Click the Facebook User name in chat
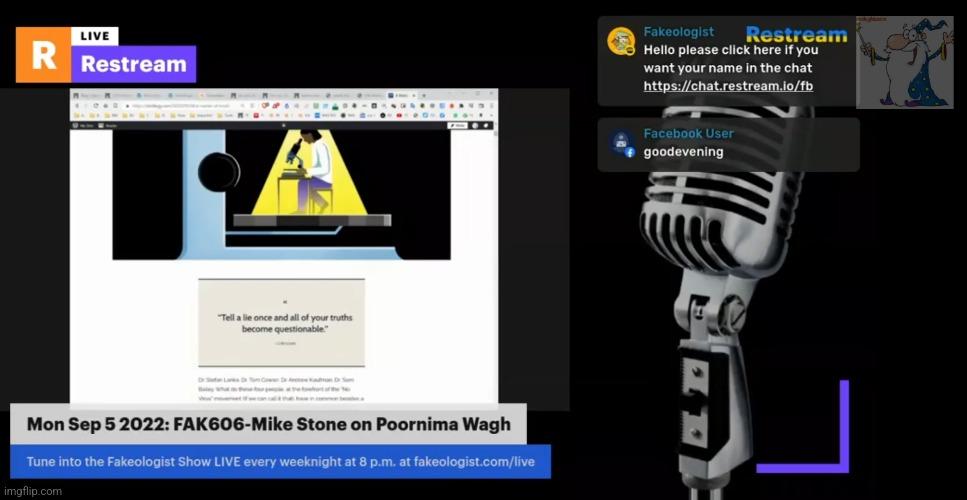967x500 pixels. [688, 134]
